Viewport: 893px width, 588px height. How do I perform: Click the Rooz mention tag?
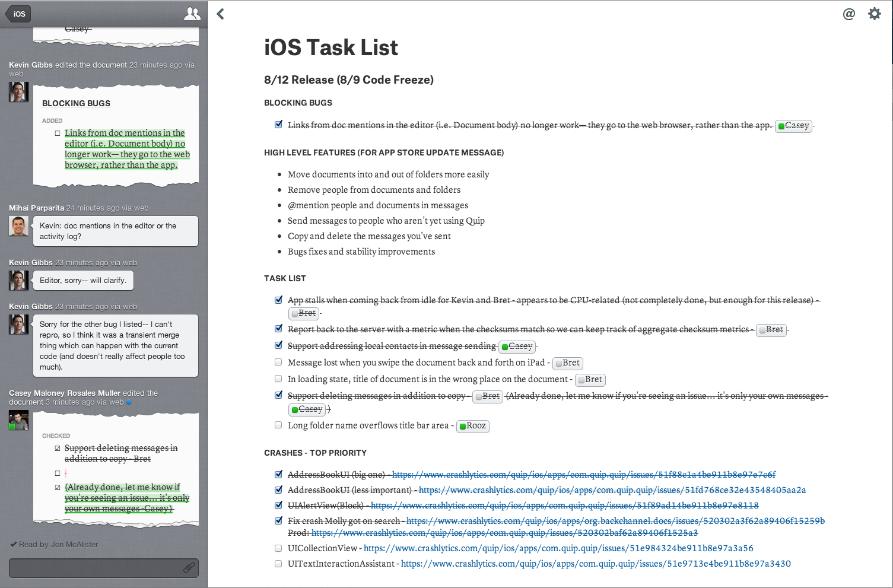(x=473, y=426)
